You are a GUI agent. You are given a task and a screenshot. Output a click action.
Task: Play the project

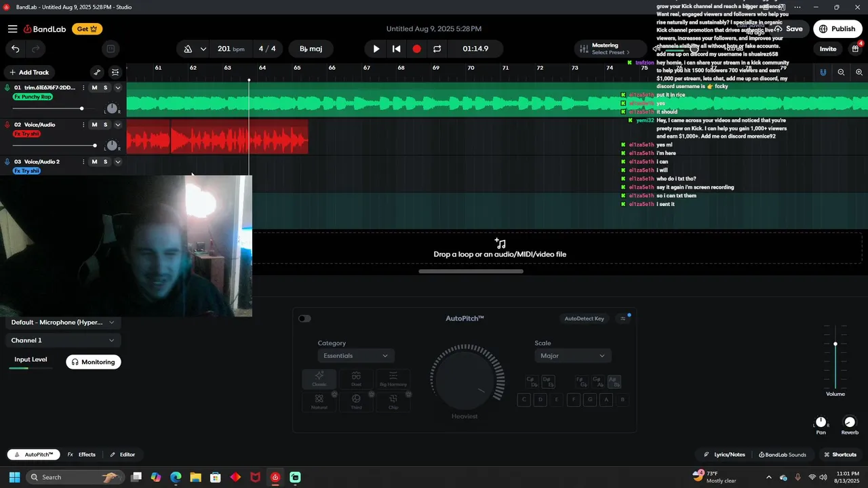(x=376, y=49)
